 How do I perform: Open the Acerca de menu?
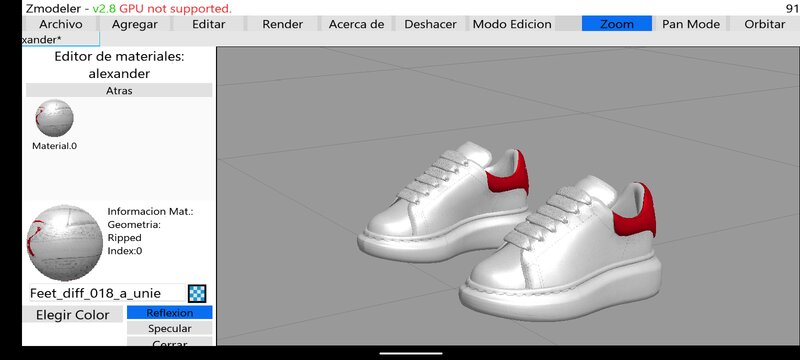356,24
